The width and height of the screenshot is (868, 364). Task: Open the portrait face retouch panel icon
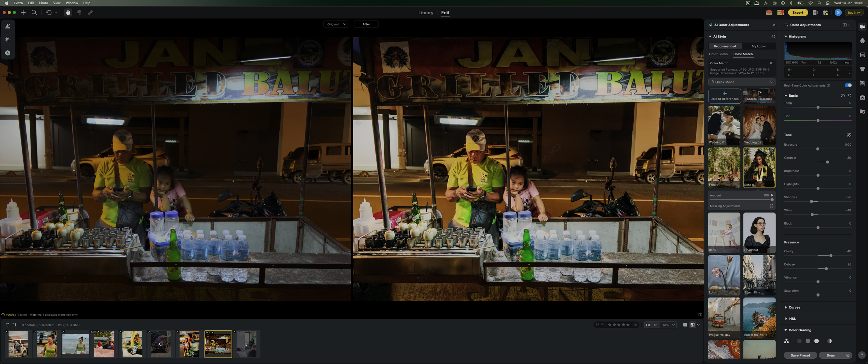(862, 41)
